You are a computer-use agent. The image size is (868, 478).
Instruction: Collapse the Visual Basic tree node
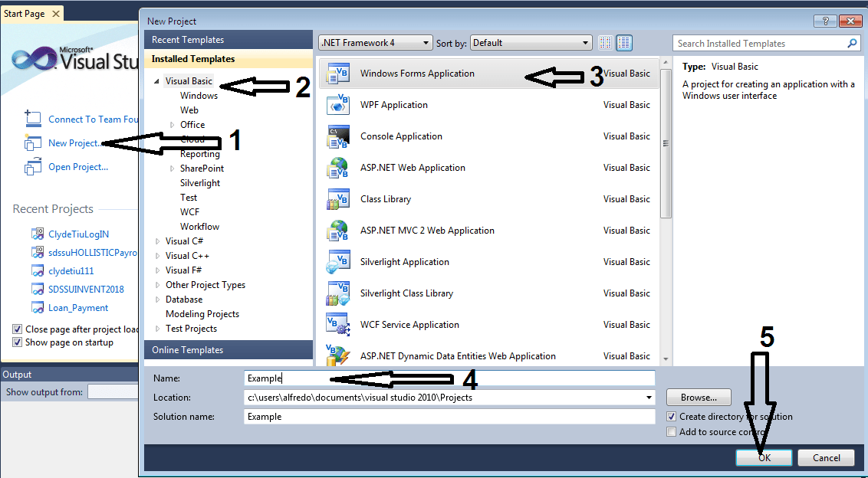click(x=156, y=81)
